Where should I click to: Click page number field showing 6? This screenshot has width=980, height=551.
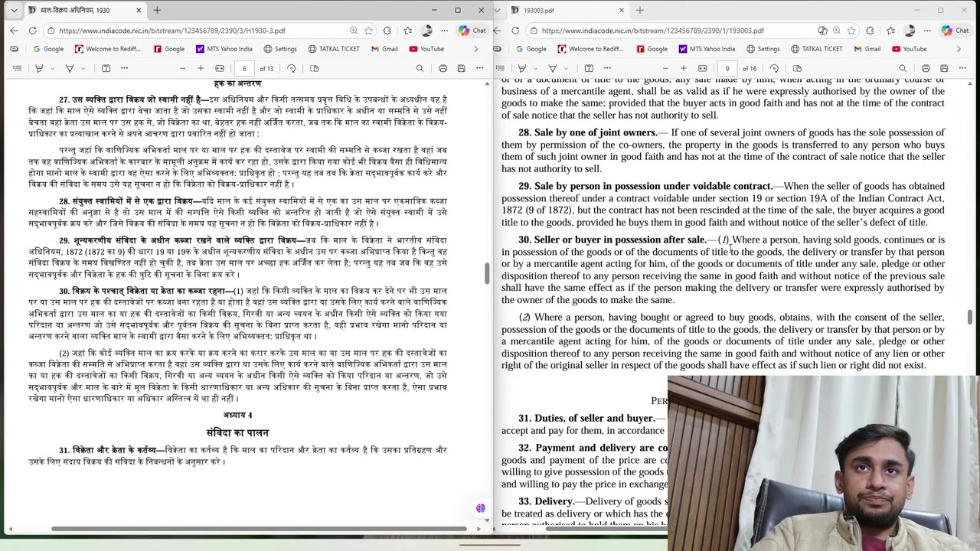point(244,68)
